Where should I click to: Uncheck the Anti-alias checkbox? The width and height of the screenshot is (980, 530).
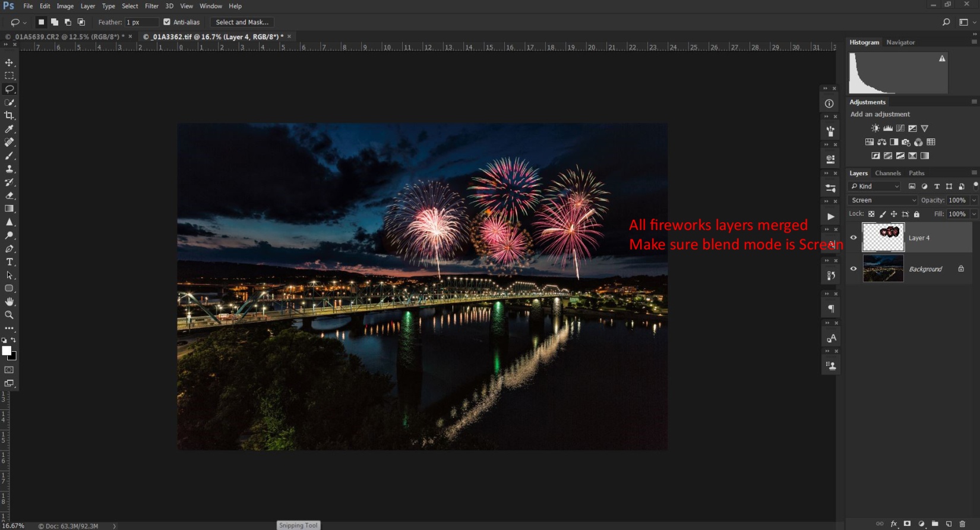tap(167, 22)
